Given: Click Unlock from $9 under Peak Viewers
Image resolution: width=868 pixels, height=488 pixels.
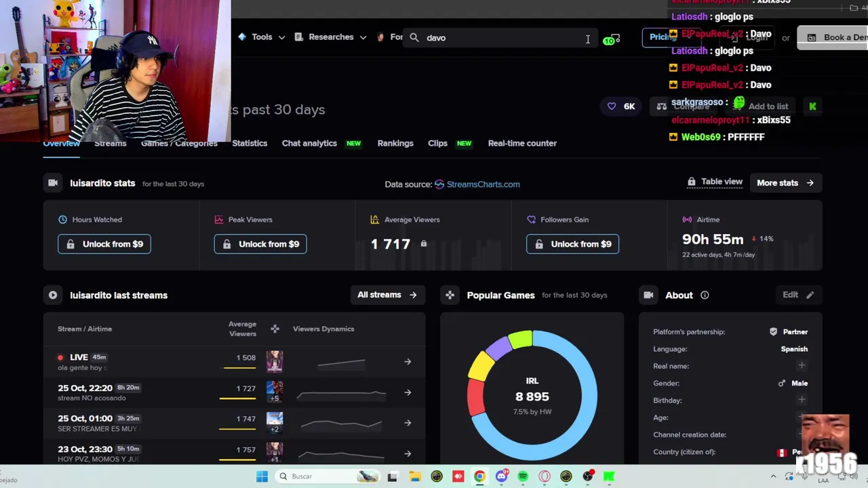Looking at the screenshot, I should point(260,244).
